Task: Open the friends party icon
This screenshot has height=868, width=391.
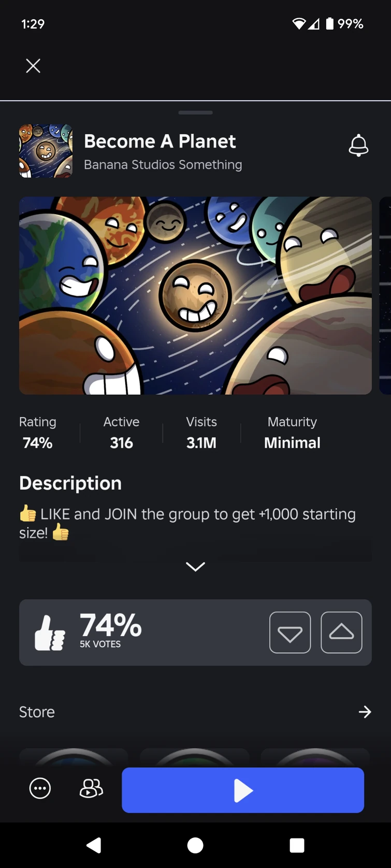Action: pos(91,789)
